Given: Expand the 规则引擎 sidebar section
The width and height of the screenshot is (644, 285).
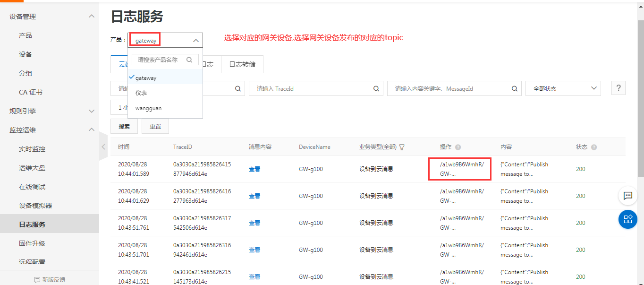Looking at the screenshot, I should [x=92, y=111].
